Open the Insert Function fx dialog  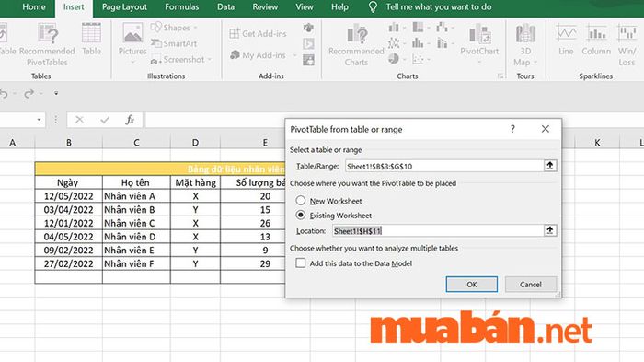(130, 120)
